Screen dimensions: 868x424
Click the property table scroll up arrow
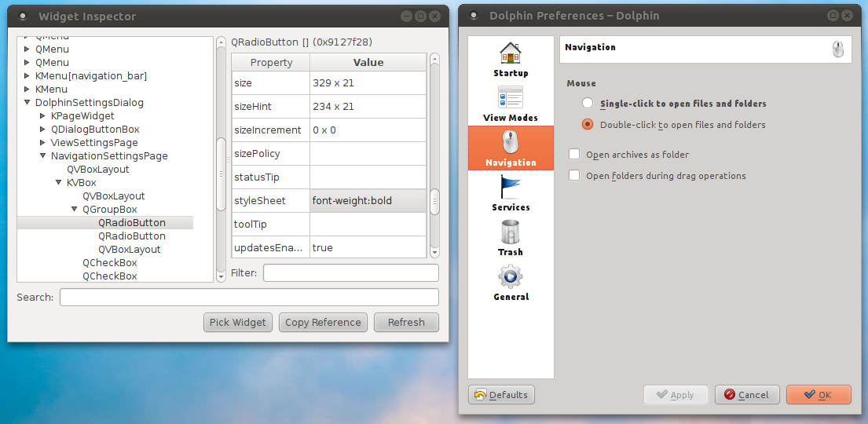pyautogui.click(x=434, y=58)
